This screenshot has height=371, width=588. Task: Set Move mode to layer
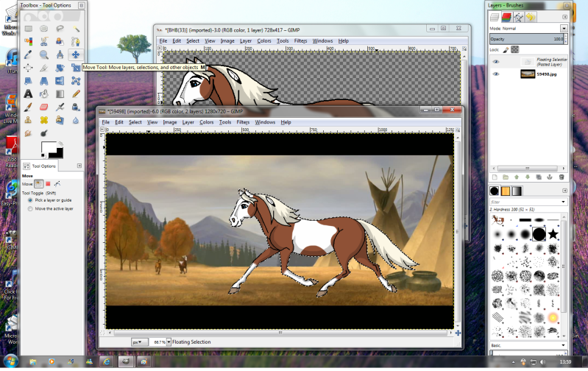tap(38, 184)
